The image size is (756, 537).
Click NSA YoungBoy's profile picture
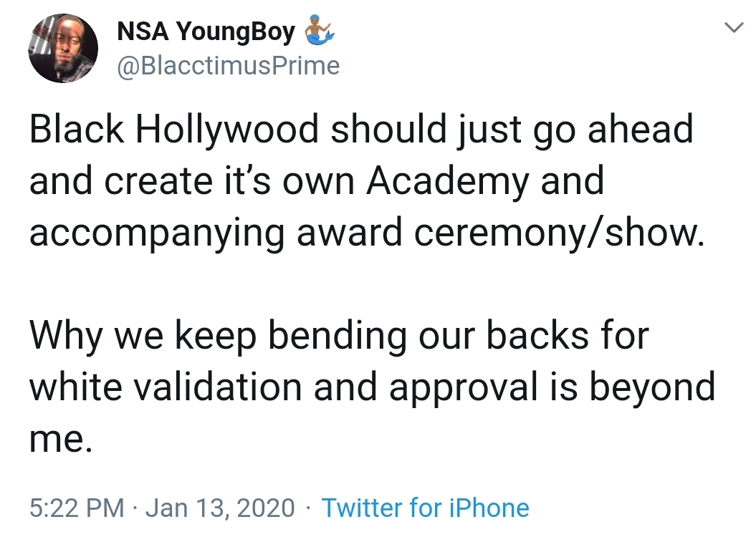[63, 48]
